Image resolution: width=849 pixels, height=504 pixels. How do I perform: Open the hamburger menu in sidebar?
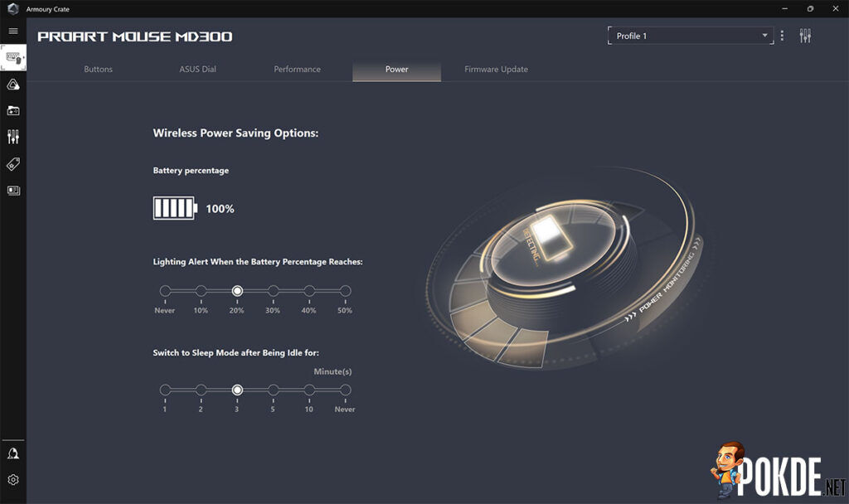point(13,31)
